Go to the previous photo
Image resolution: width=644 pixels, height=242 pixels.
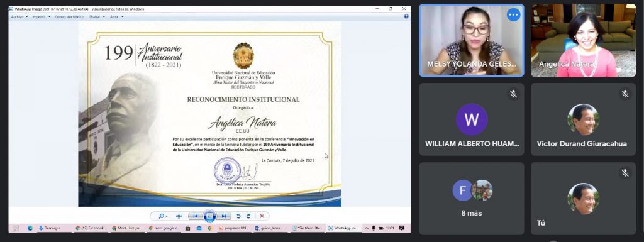[196, 216]
